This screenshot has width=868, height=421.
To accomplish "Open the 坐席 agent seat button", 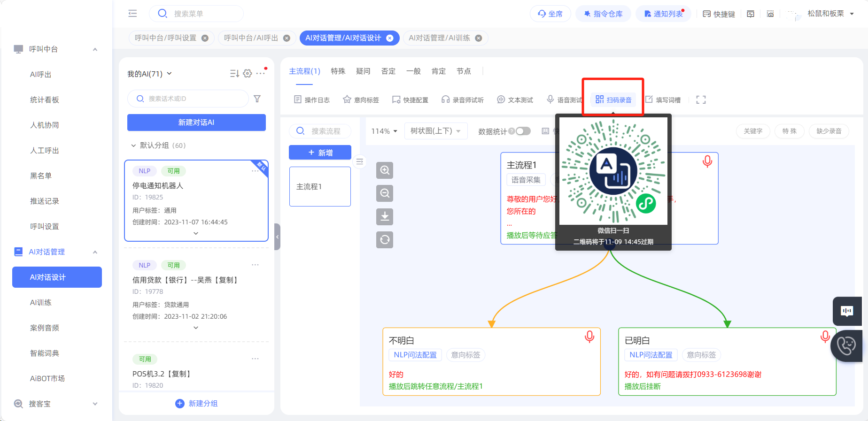I will (x=550, y=14).
